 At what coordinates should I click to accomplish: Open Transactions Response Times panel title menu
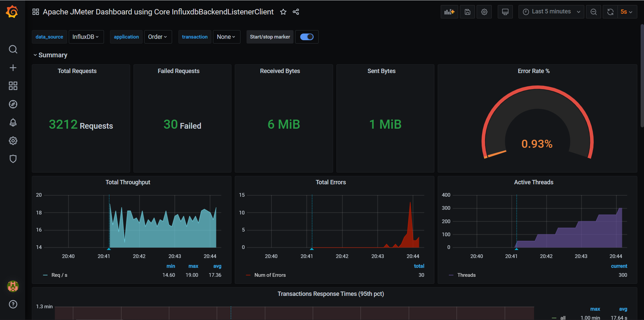point(331,294)
